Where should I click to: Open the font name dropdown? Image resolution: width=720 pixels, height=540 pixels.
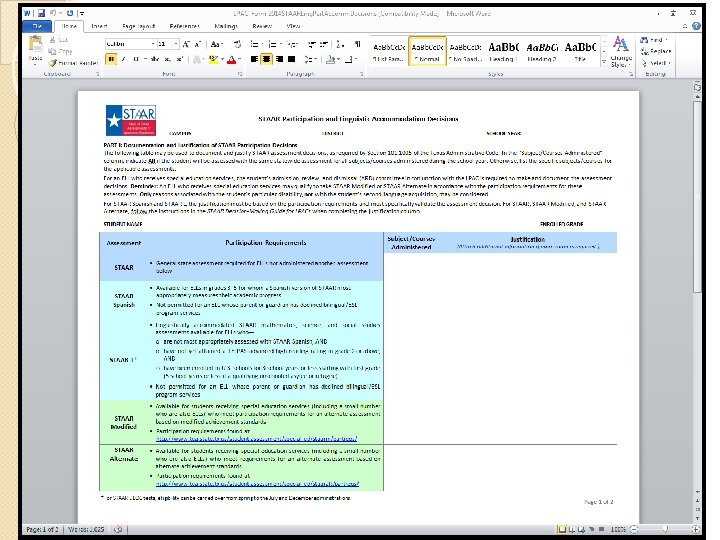pos(152,44)
